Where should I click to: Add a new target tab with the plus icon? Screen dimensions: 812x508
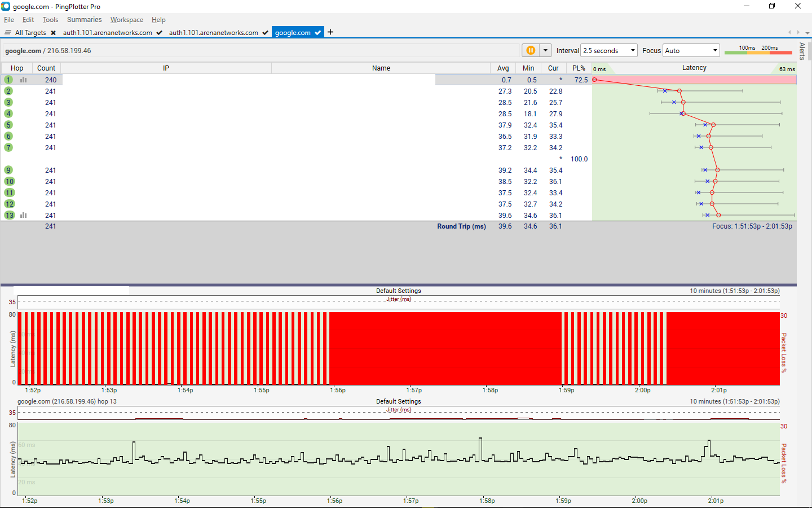coord(330,32)
